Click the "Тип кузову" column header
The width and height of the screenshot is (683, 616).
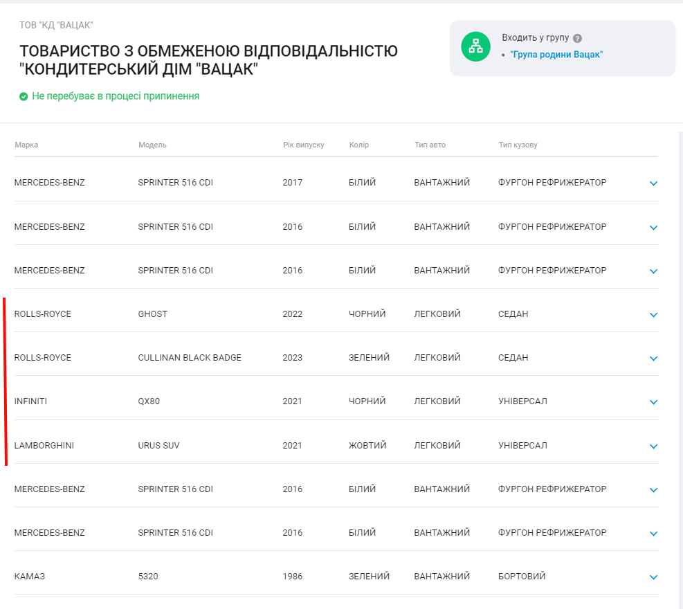point(518,145)
